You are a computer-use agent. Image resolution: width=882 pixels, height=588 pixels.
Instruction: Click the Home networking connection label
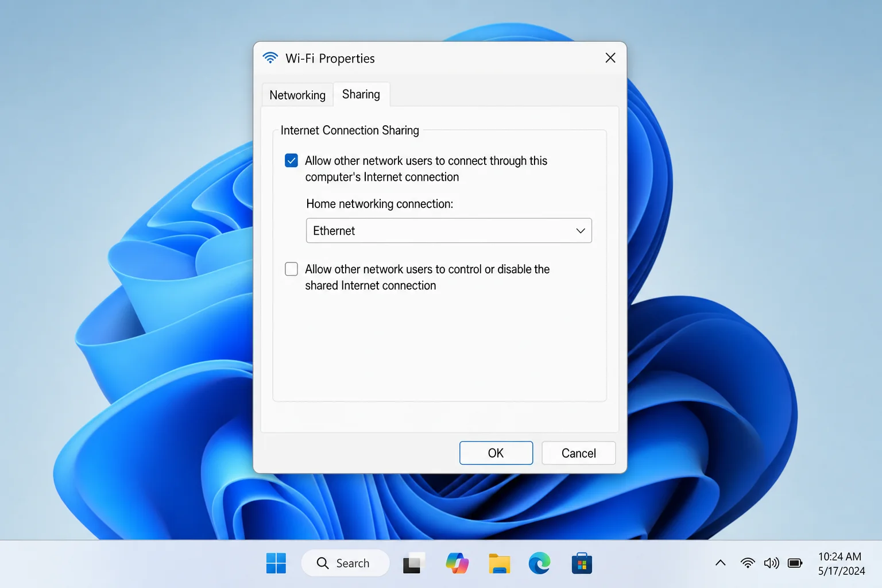(380, 204)
